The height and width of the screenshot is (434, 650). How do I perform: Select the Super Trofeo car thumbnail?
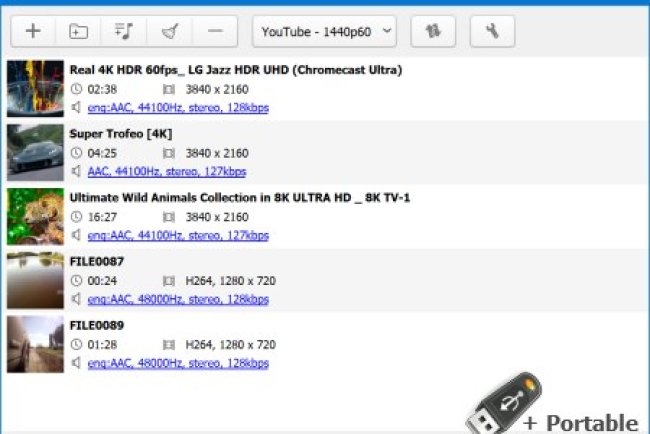(x=35, y=152)
